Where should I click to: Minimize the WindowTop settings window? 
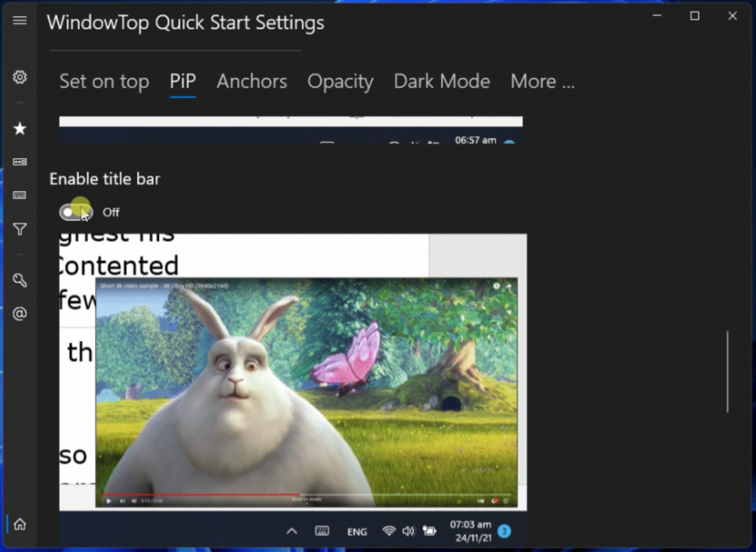click(657, 16)
